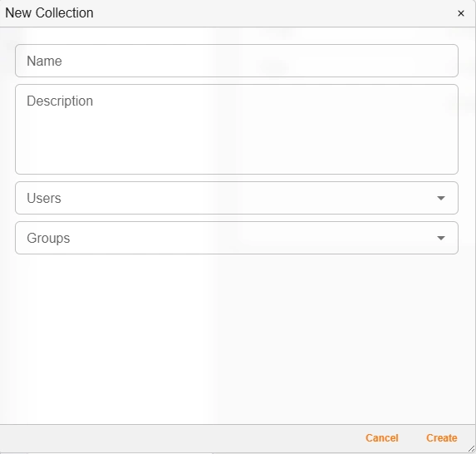Cancel creating the collection

tap(381, 438)
